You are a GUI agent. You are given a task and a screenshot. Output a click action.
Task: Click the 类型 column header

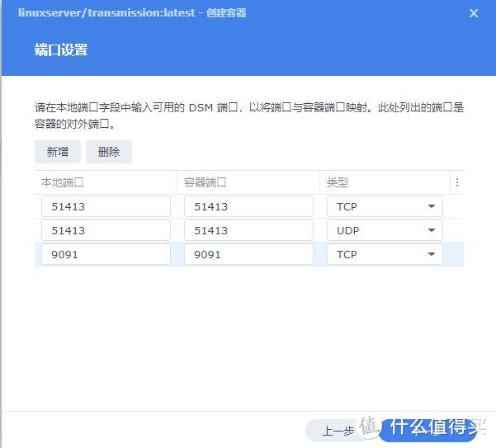pyautogui.click(x=384, y=182)
